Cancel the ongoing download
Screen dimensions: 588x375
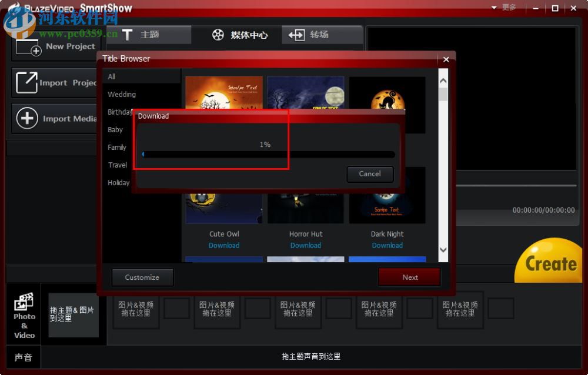[x=370, y=174]
